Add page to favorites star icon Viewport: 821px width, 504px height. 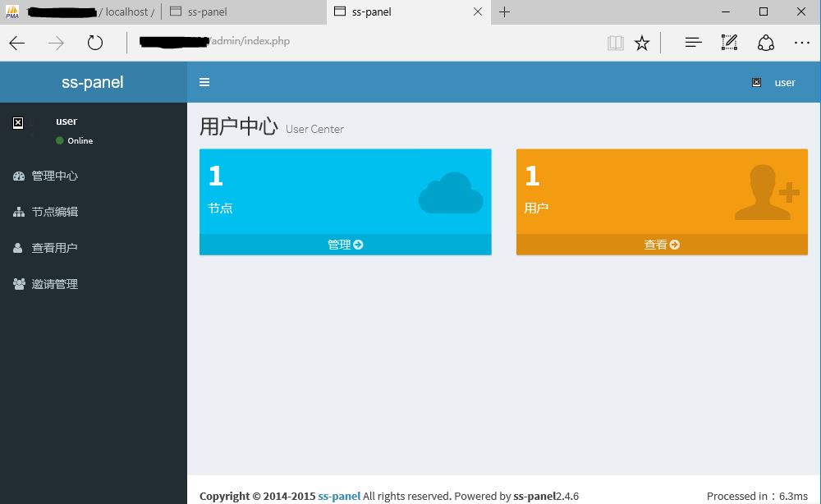pos(642,43)
